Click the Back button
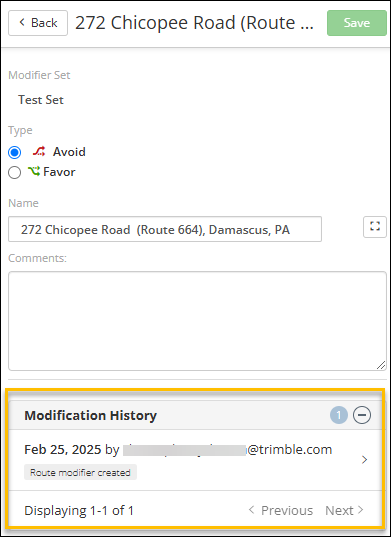This screenshot has width=391, height=537. click(x=38, y=23)
